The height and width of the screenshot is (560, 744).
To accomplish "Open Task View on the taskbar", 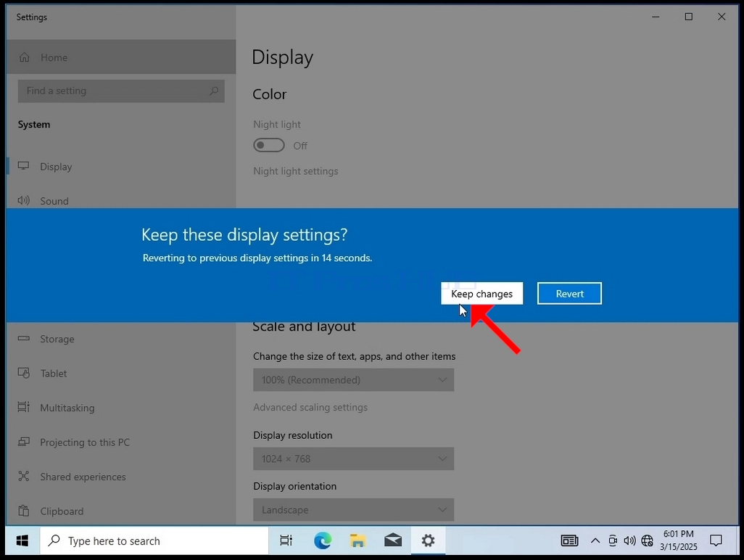I will [286, 540].
